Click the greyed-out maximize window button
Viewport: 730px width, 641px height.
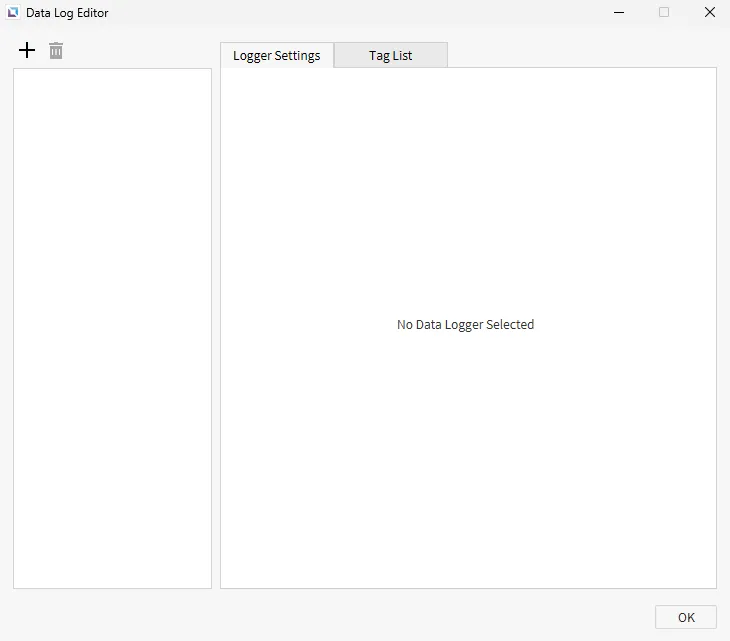tap(664, 13)
